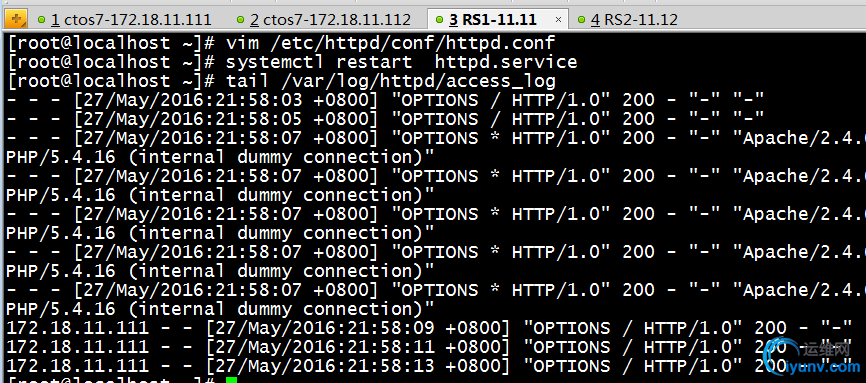This screenshot has height=383, width=866.
Task: Click the orange plus new session icon
Action: 15,20
